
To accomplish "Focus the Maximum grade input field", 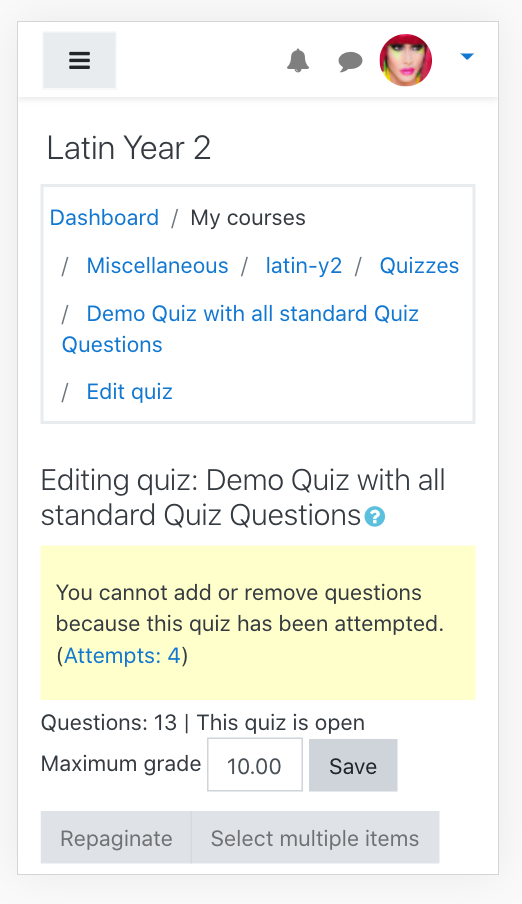I will pyautogui.click(x=255, y=765).
